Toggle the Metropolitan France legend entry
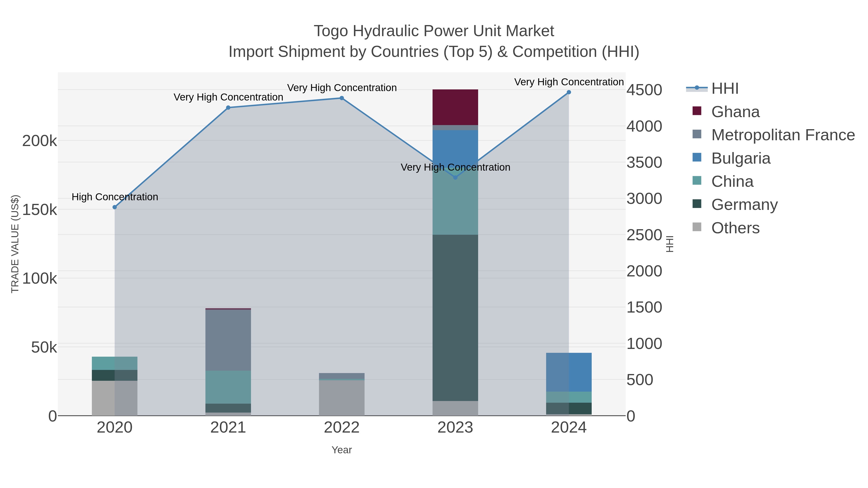 coord(773,135)
